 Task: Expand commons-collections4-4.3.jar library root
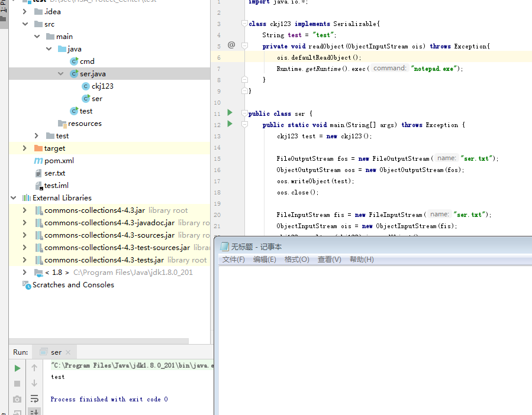click(x=24, y=210)
